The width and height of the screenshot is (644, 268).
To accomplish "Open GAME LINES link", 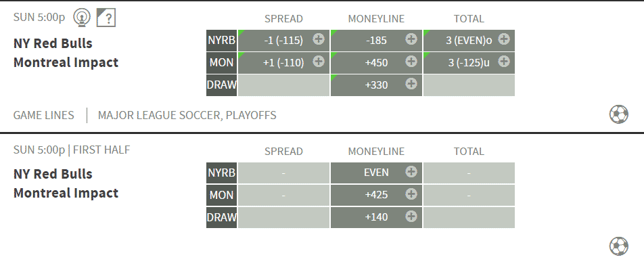I will (x=43, y=115).
